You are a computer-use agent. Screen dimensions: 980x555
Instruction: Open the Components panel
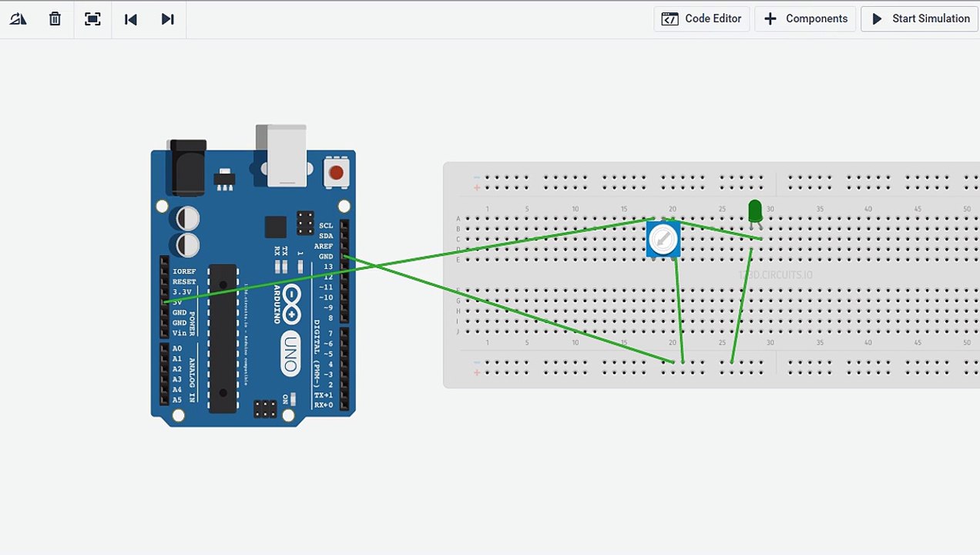point(805,18)
